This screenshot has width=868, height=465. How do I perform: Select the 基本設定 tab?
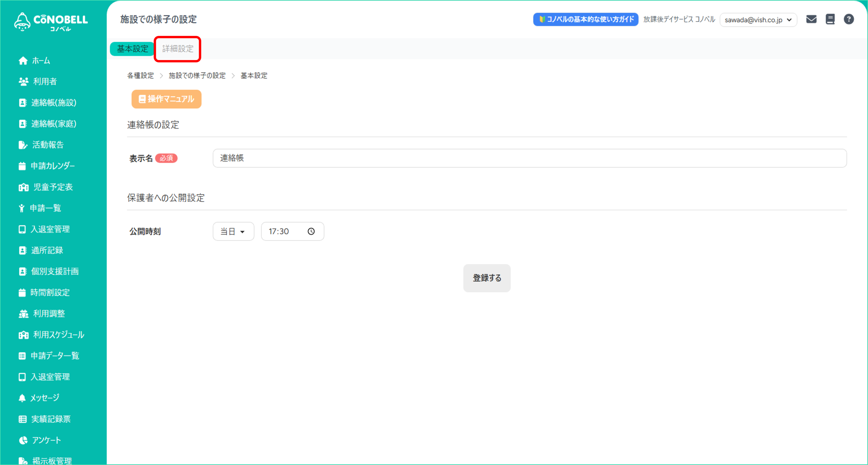(132, 49)
